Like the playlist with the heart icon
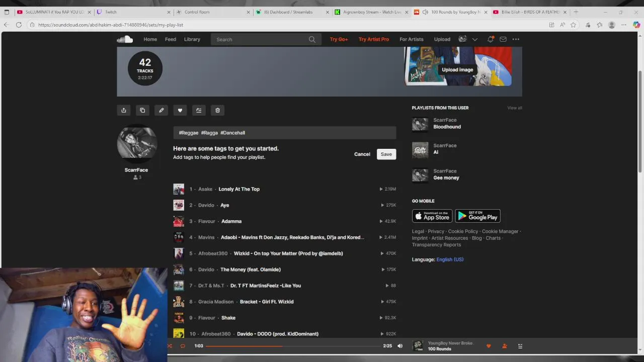Image resolution: width=644 pixels, height=362 pixels. [180, 110]
